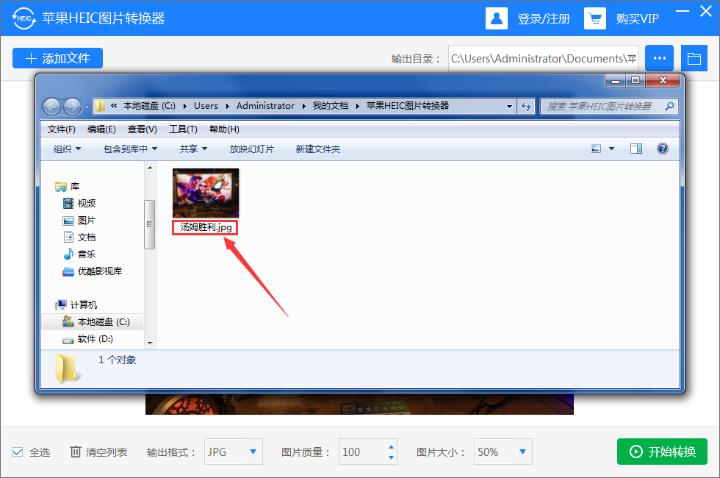Select 视频 videos library
The width and height of the screenshot is (720, 478).
point(79,203)
